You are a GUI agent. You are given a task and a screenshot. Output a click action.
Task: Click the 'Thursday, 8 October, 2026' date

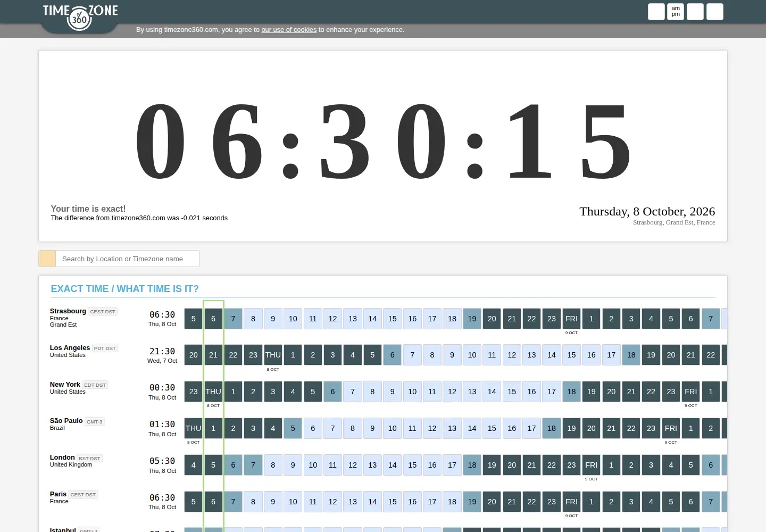click(647, 211)
